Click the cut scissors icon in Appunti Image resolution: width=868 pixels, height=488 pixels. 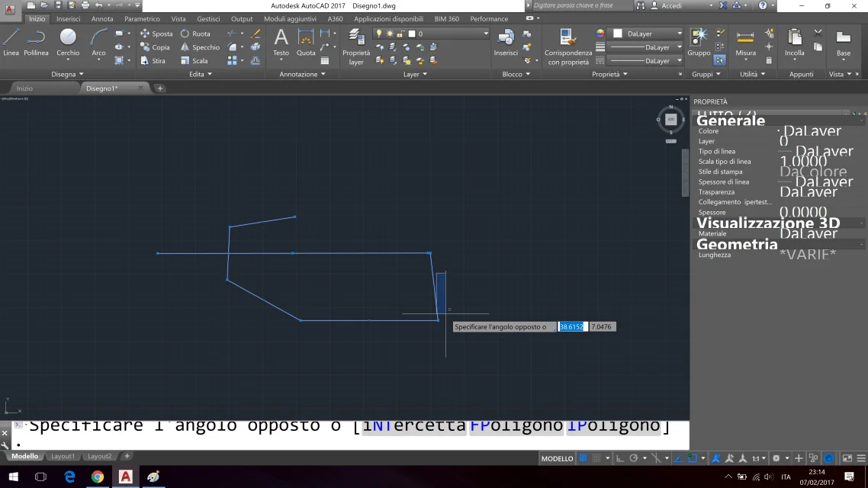point(818,34)
